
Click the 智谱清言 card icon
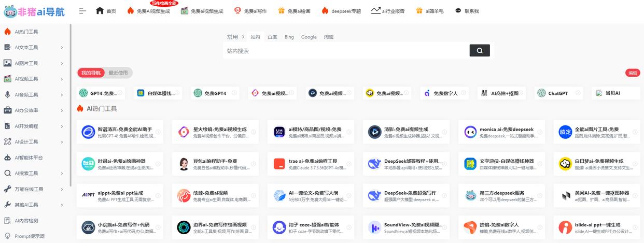[88, 132]
